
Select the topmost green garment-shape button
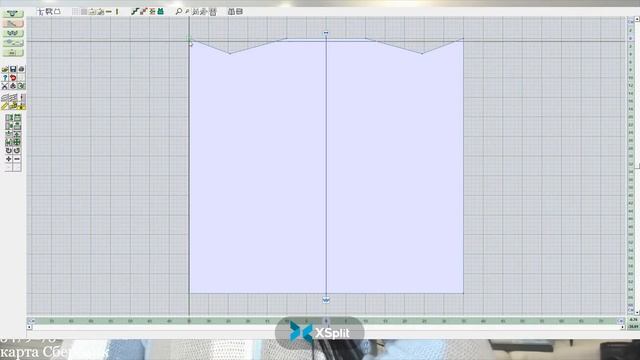tap(13, 14)
